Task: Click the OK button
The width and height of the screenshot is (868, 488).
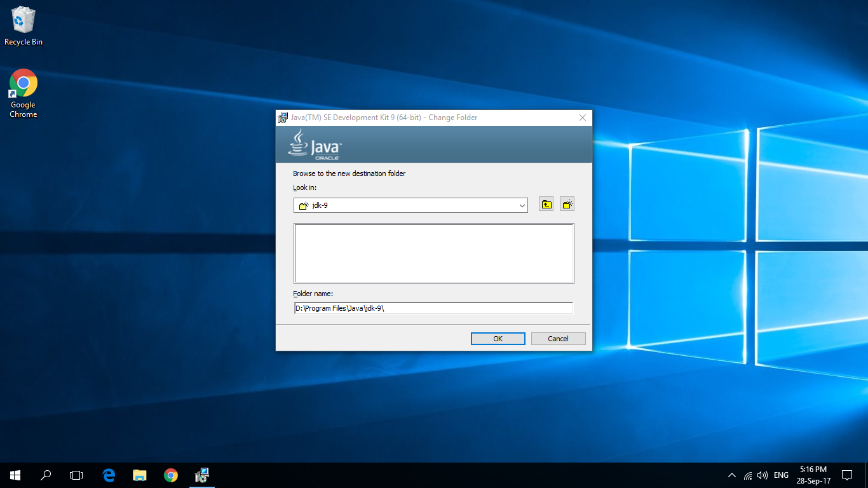Action: click(498, 339)
